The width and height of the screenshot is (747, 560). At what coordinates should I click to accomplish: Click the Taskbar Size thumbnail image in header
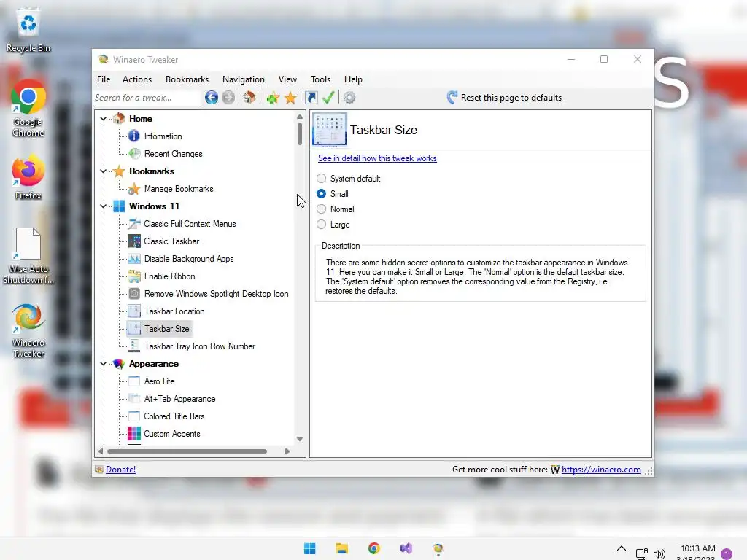click(x=330, y=129)
